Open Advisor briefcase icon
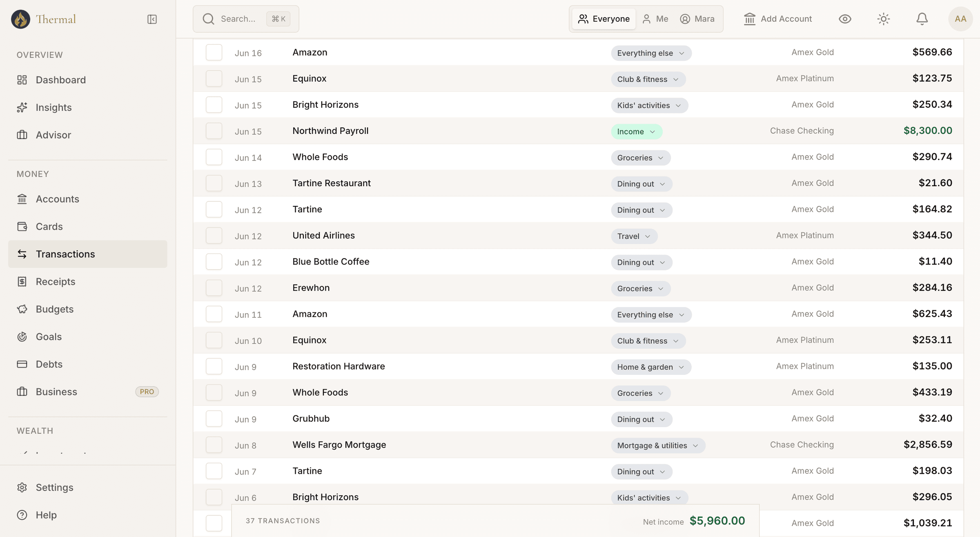 (x=22, y=135)
